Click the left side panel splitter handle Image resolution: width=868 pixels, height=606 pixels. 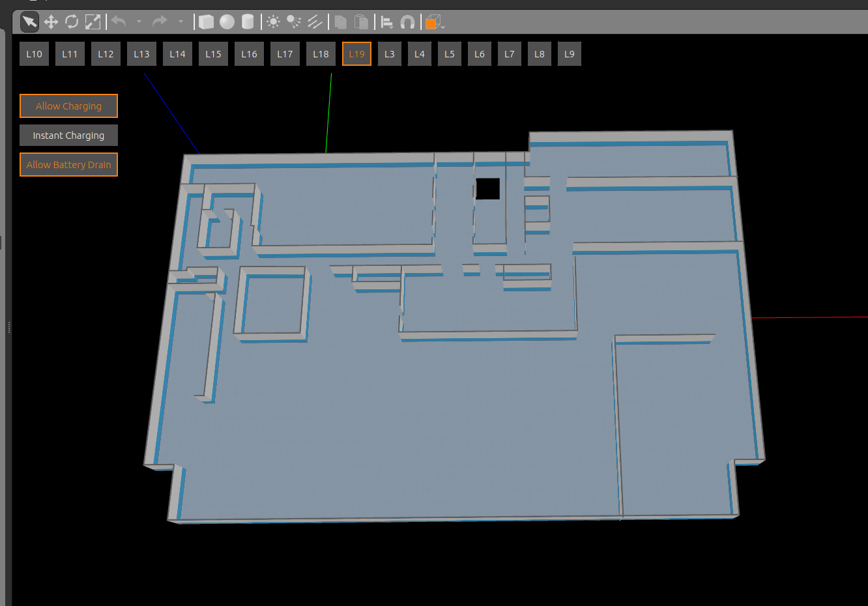9,327
